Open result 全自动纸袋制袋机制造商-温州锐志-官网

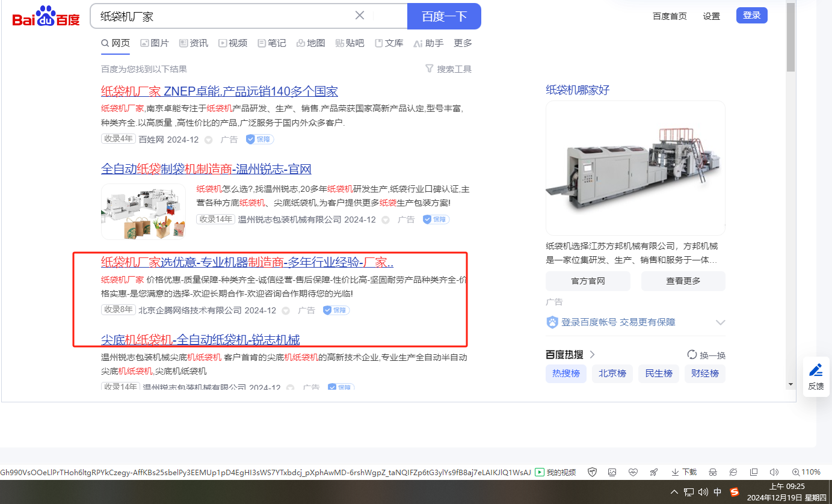click(x=206, y=169)
